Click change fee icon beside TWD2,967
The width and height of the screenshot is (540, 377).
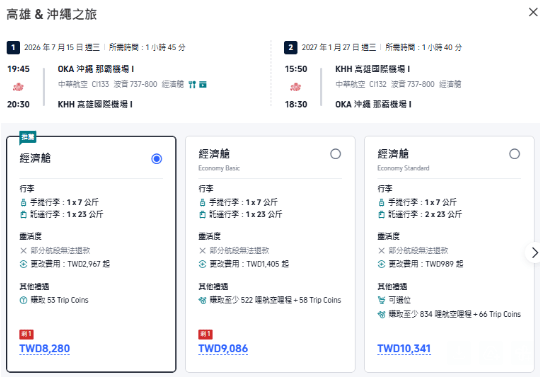pos(23,264)
